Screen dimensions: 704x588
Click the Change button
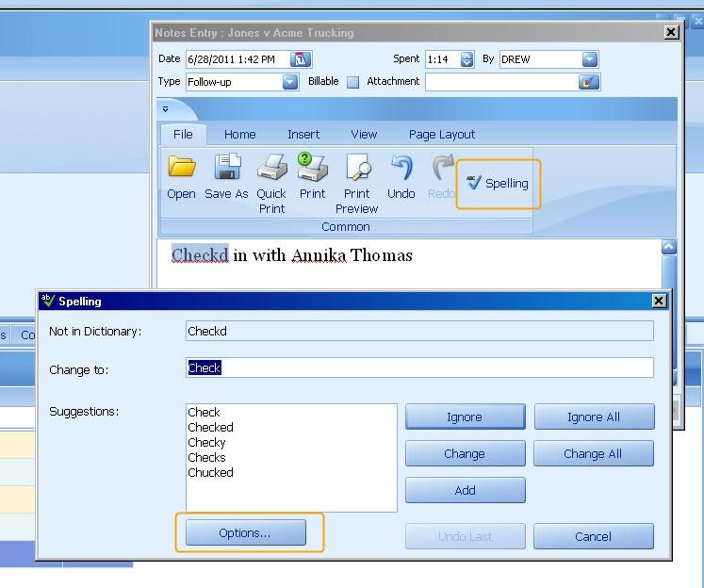point(466,453)
